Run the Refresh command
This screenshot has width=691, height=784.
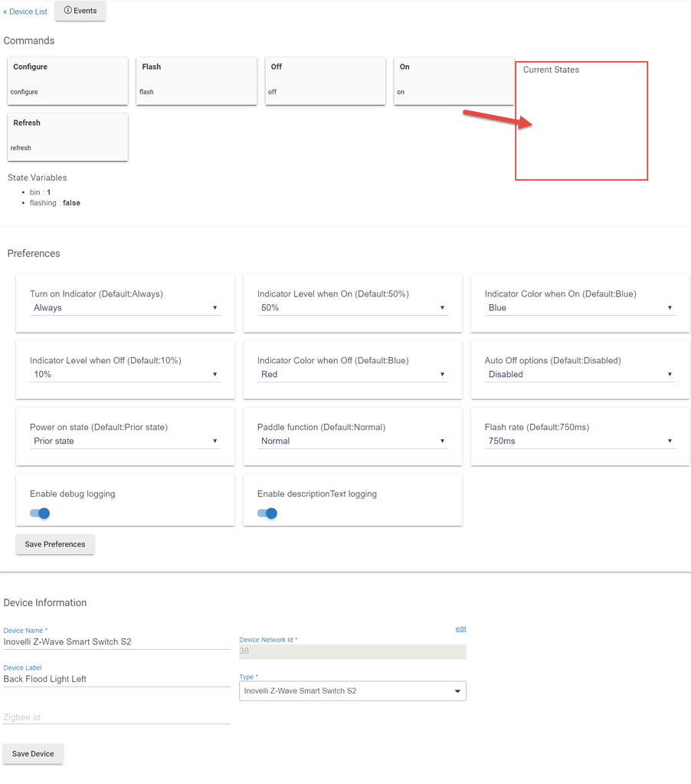pyautogui.click(x=67, y=136)
